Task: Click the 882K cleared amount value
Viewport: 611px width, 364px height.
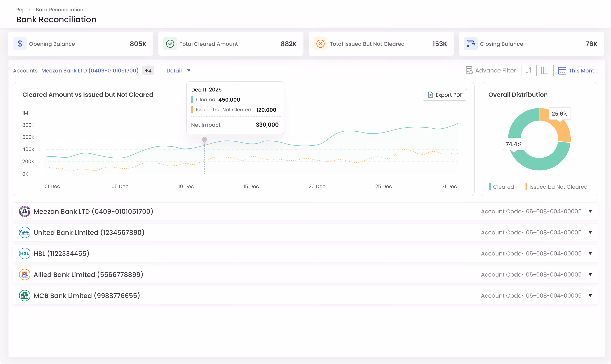Action: click(288, 44)
